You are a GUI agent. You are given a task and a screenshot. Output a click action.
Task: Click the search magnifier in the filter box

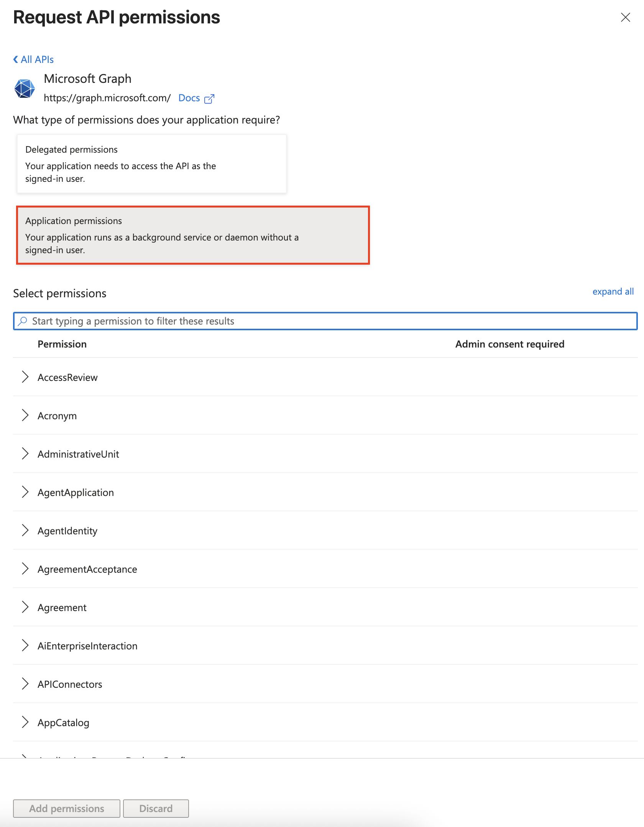pos(23,321)
